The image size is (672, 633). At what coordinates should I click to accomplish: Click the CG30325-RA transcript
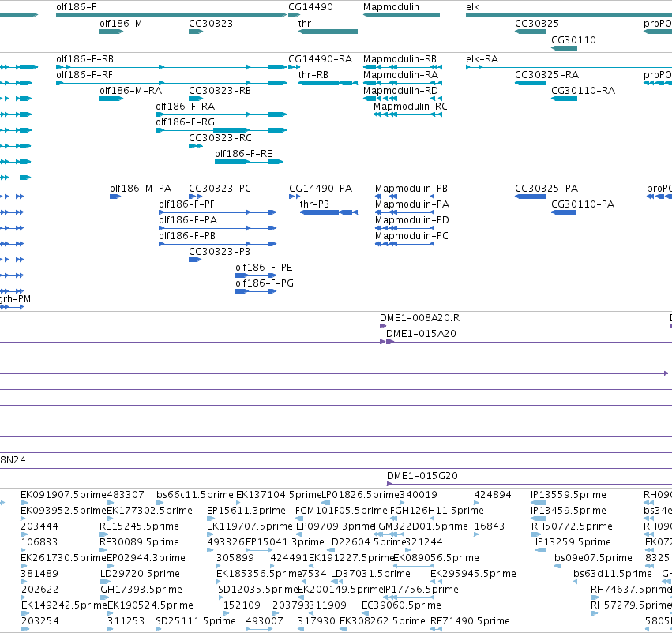point(530,83)
